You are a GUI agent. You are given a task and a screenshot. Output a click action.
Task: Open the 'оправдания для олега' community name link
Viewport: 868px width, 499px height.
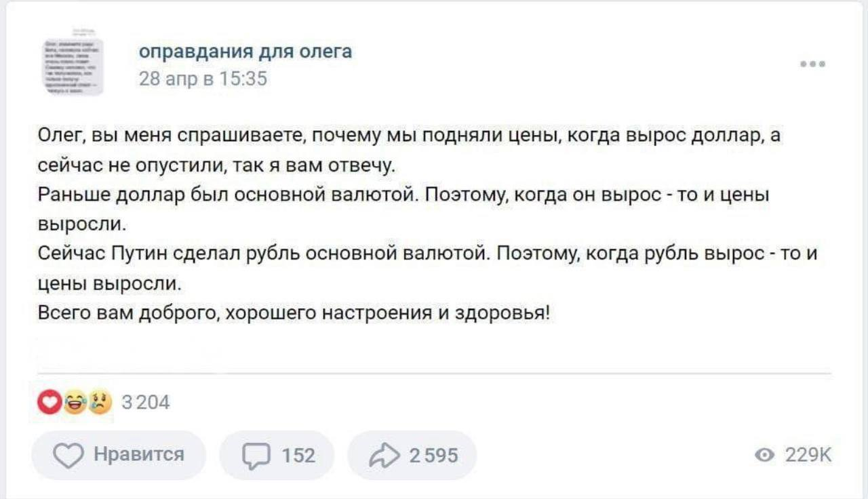[x=245, y=51]
